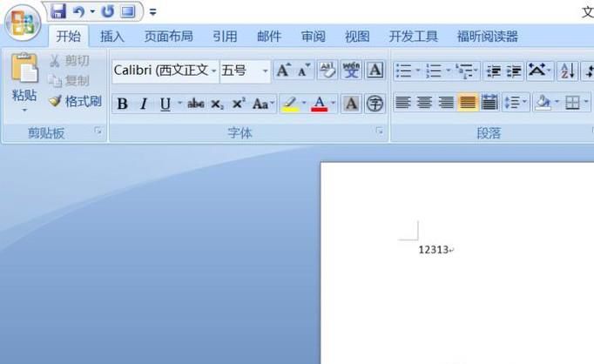Apply yellow text highlight color
The image size is (594, 364).
pyautogui.click(x=290, y=104)
